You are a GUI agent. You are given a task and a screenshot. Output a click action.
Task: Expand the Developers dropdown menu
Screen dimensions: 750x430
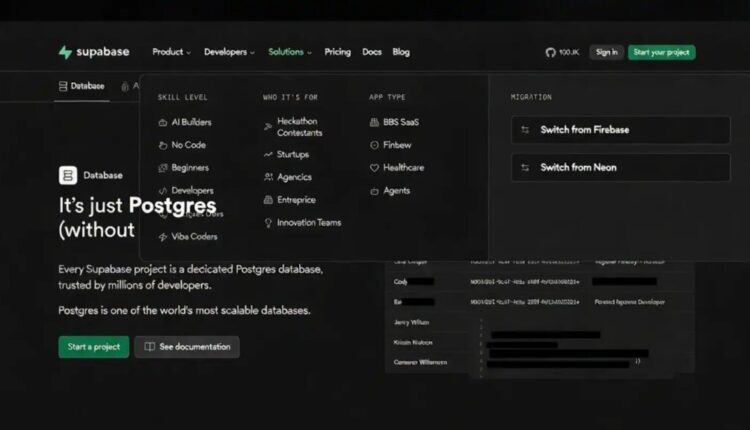click(x=229, y=52)
